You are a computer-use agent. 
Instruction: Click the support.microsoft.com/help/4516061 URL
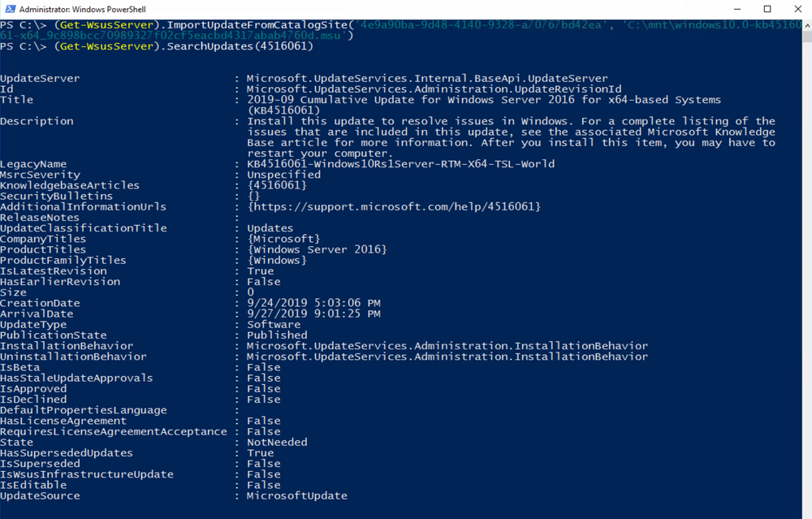coord(394,207)
